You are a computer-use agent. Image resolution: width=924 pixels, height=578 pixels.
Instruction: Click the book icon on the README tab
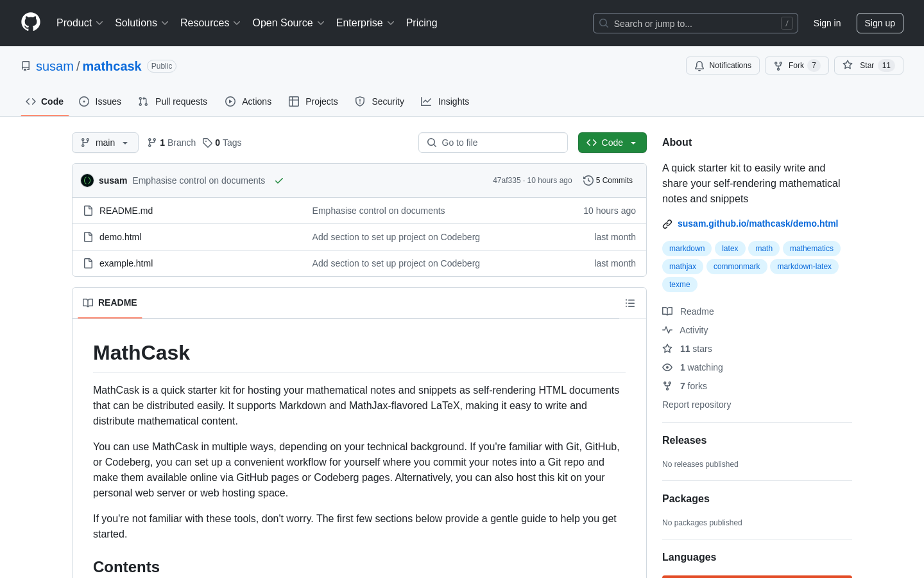point(88,302)
